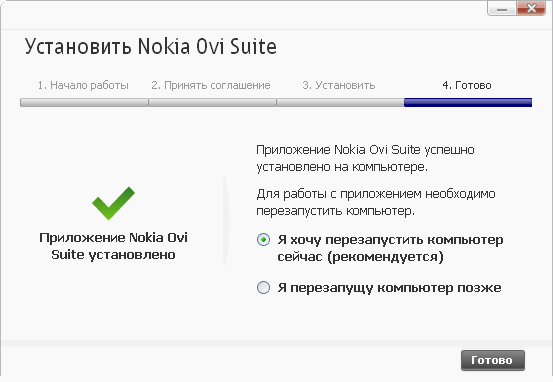The width and height of the screenshot is (553, 382).
Task: Click the 'Приложение Nokia Ovi Suite установлено' caption
Action: pos(113,246)
